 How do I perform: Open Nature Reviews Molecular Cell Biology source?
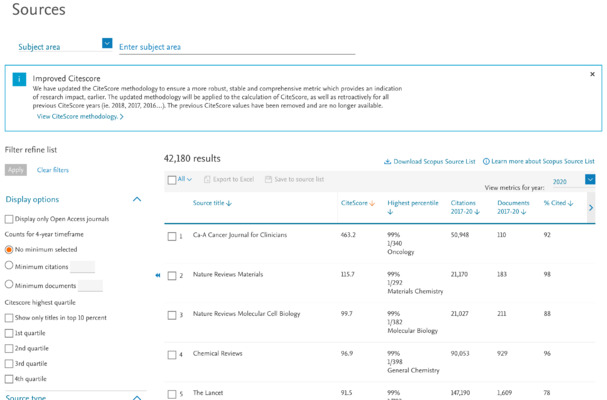click(x=247, y=314)
